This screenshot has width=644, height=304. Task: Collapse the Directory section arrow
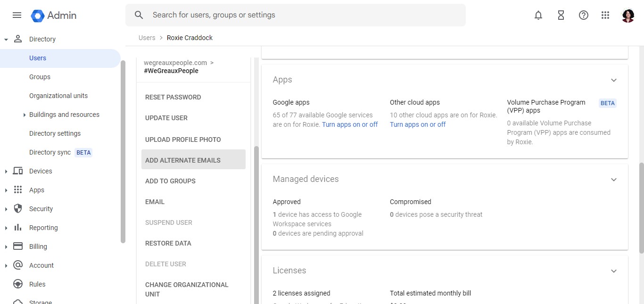6,39
